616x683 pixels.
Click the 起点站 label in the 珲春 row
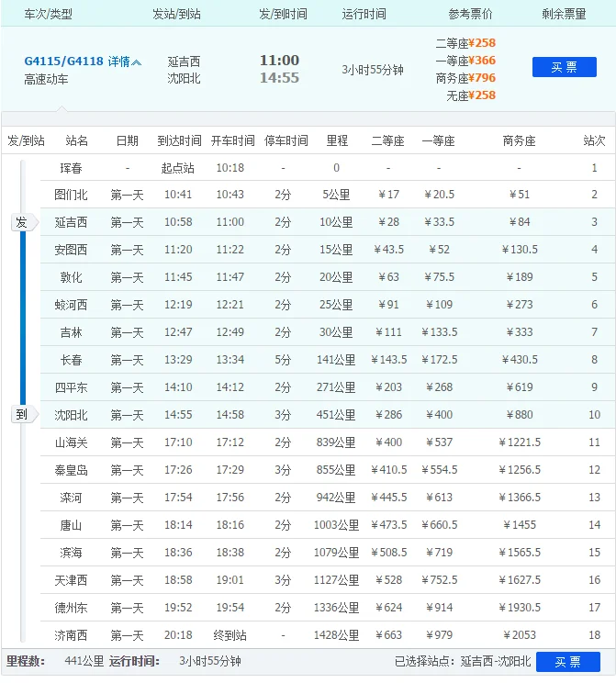tap(178, 168)
